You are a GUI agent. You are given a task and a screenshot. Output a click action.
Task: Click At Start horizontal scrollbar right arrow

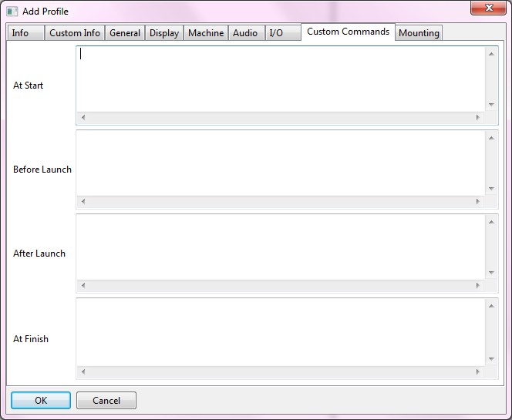pyautogui.click(x=477, y=118)
